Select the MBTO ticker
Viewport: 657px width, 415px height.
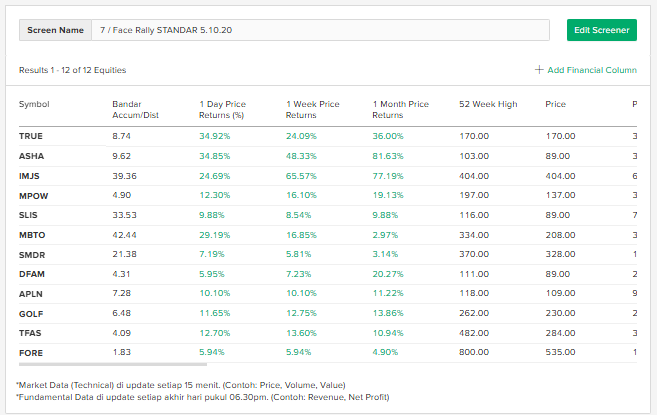(32, 234)
